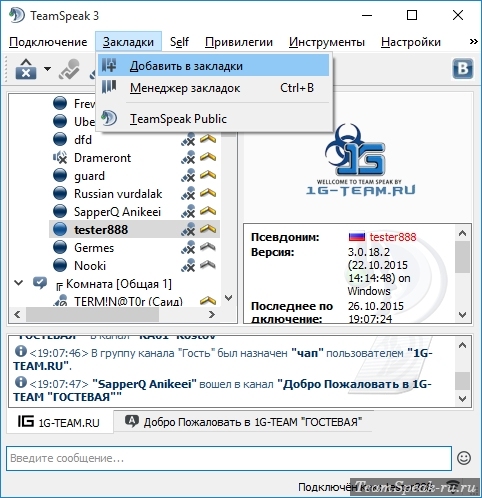Open Менеджер закладок entry
This screenshot has width=482, height=498.
pyautogui.click(x=213, y=88)
